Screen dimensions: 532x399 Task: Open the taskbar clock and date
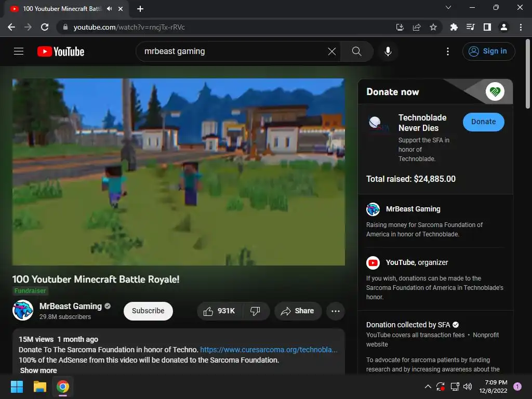(x=493, y=387)
